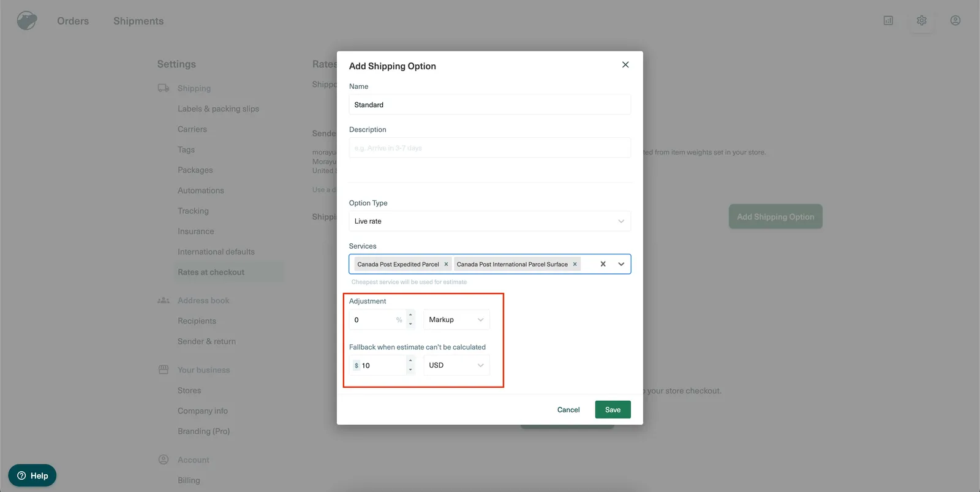Viewport: 980px width, 492px height.
Task: Open Carriers settings
Action: [192, 129]
